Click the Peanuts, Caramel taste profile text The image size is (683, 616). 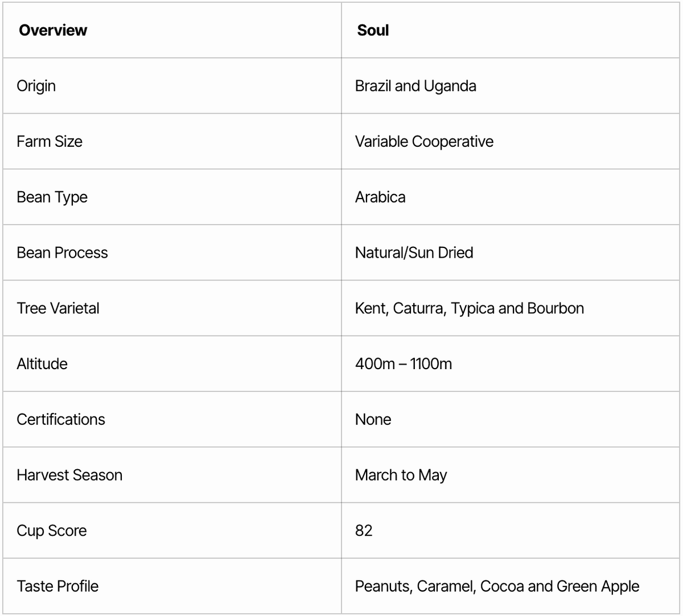497,586
